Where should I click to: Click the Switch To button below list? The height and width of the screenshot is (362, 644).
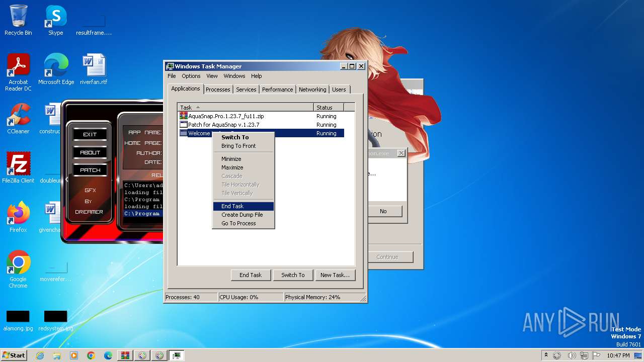pos(293,275)
